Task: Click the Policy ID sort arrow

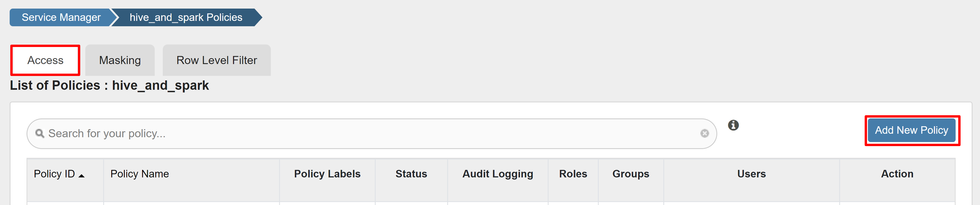Action: [x=81, y=175]
